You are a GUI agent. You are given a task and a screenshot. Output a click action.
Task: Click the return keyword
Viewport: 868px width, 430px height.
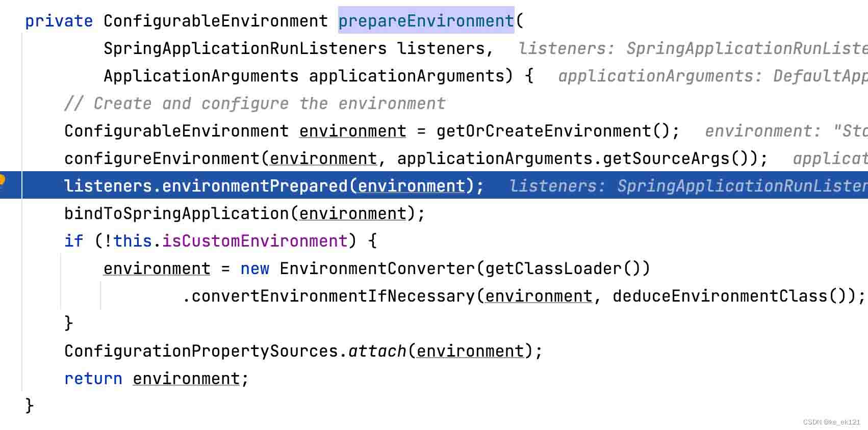pos(93,379)
